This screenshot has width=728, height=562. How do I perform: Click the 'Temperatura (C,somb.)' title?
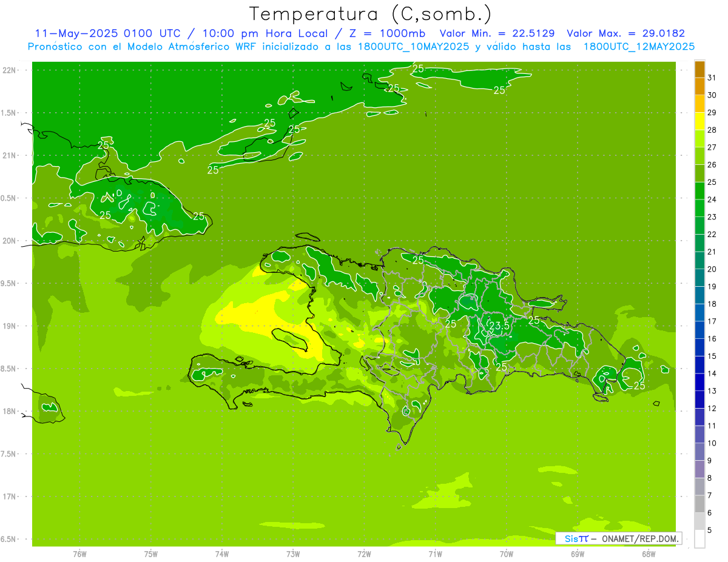click(371, 13)
